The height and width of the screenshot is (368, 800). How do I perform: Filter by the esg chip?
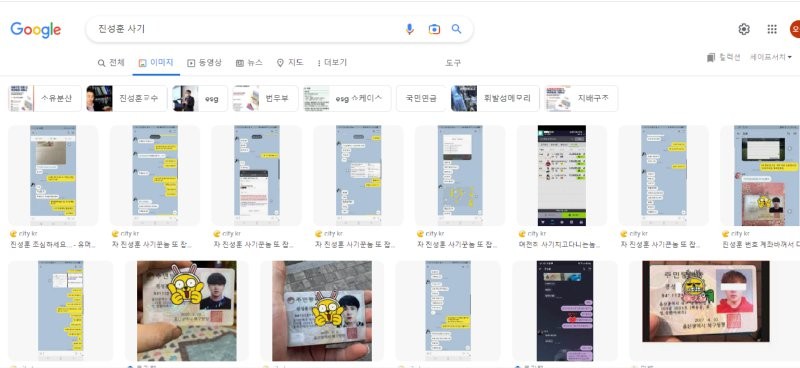pos(199,99)
